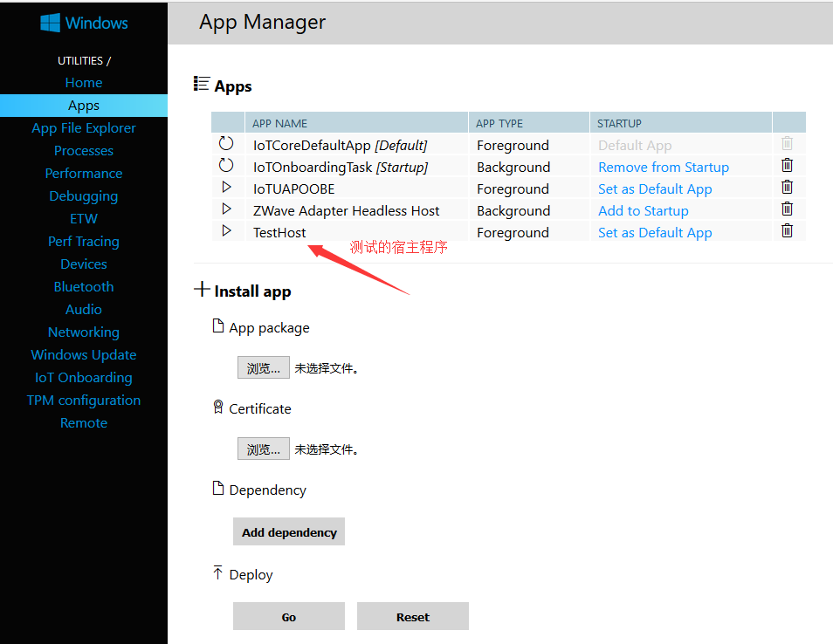Set IoTUAPOOBE as Default App
The width and height of the screenshot is (833, 644).
pos(655,189)
